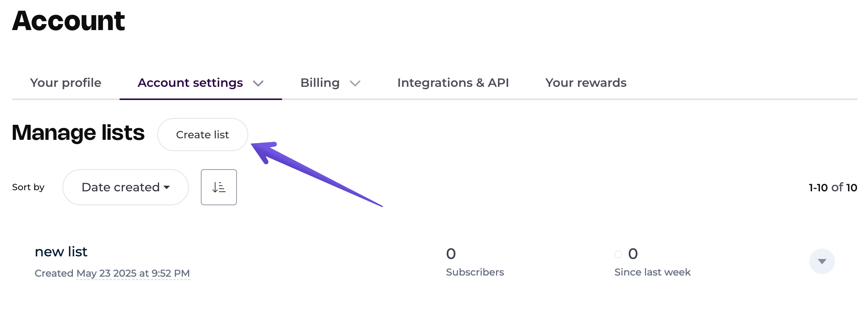868x309 pixels.
Task: Click the Account page title
Action: coord(68,21)
